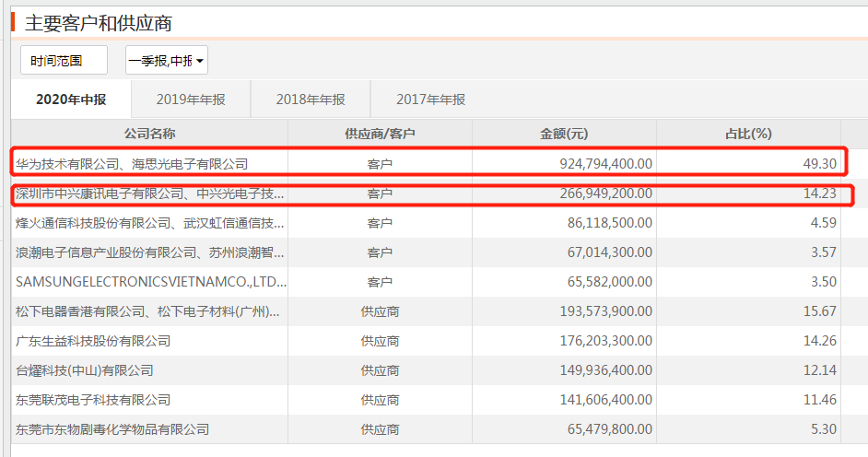Viewport: 868px width, 457px height.
Task: Click 供应商 in the 东莞联茂电子科技 row
Action: 380,400
